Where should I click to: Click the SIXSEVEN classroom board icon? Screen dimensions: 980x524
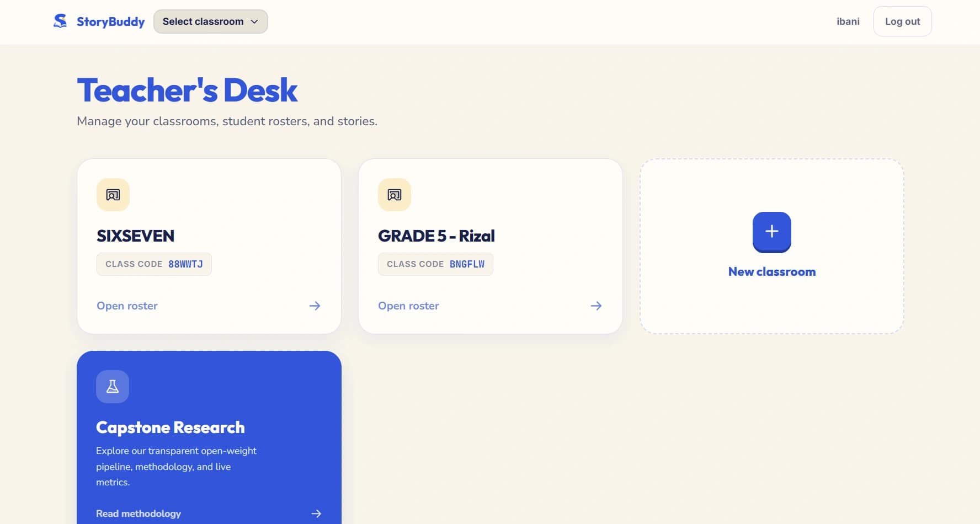coord(113,195)
